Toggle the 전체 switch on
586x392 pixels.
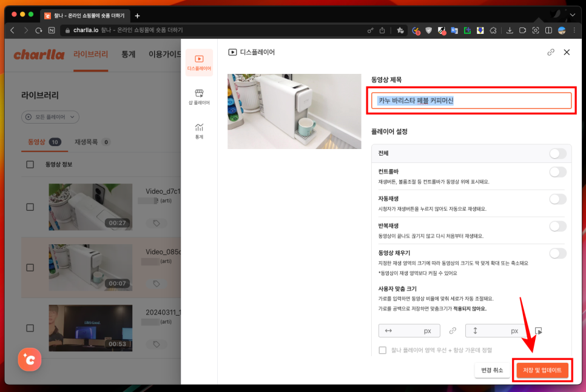click(x=557, y=153)
